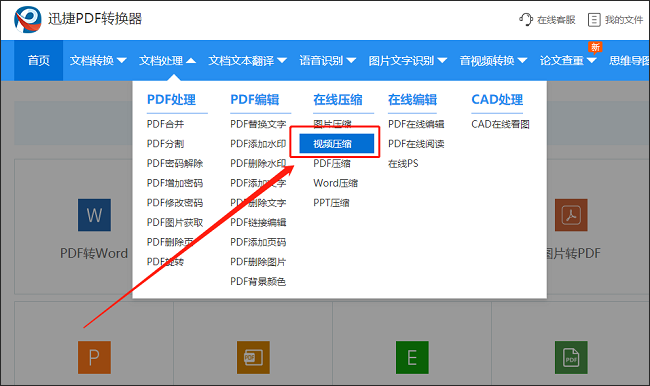Click the green E Excel icon
Image resolution: width=650 pixels, height=386 pixels.
click(x=412, y=357)
